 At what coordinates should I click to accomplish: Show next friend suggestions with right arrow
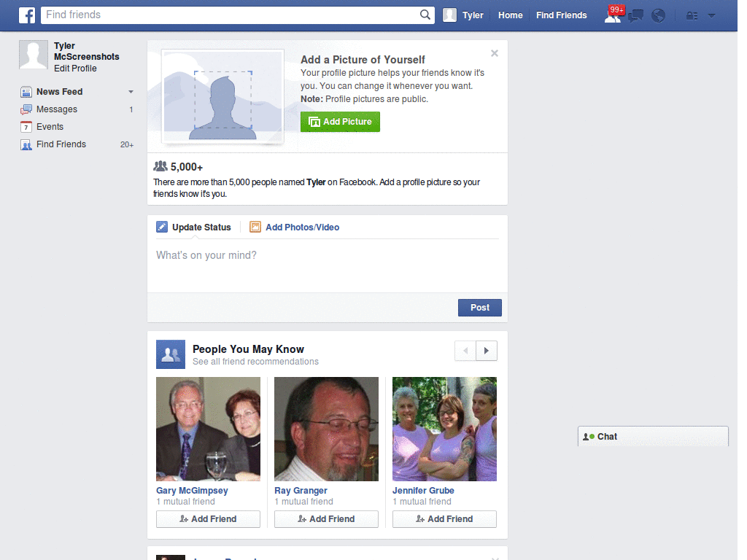487,351
